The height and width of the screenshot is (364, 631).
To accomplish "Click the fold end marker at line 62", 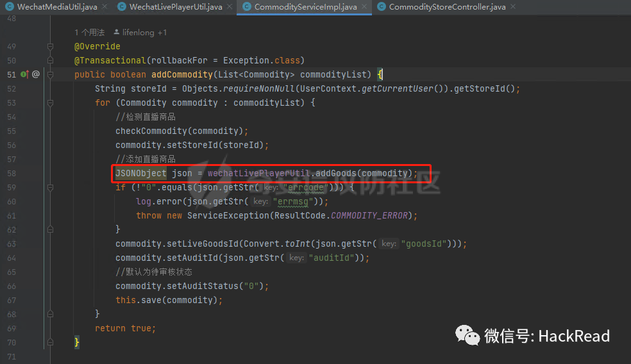I will tap(50, 229).
